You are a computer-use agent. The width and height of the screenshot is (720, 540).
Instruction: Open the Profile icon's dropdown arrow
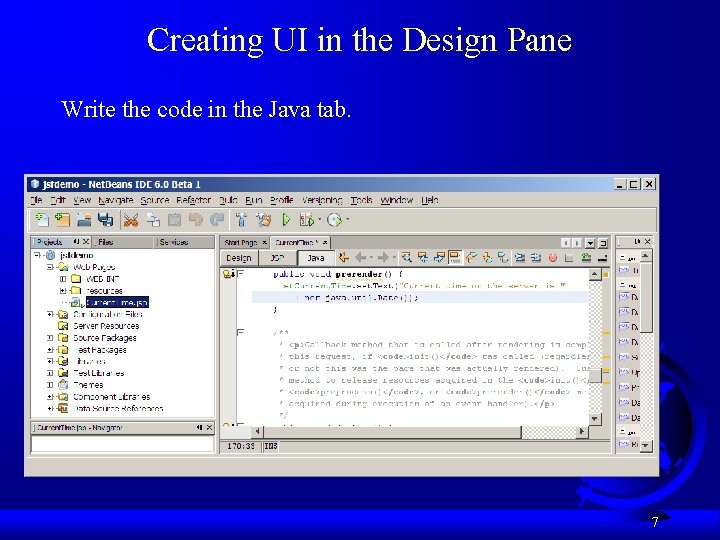[348, 219]
